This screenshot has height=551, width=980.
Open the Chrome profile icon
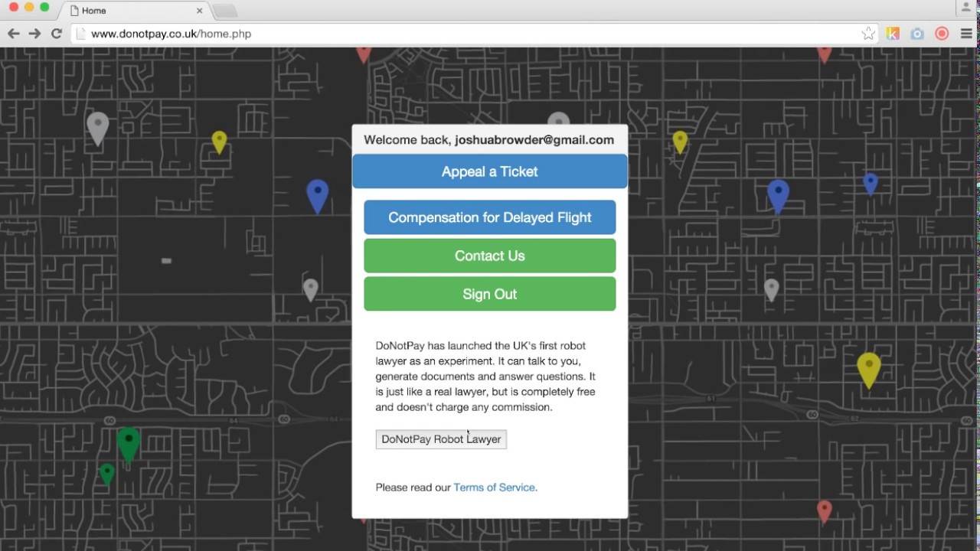click(965, 8)
